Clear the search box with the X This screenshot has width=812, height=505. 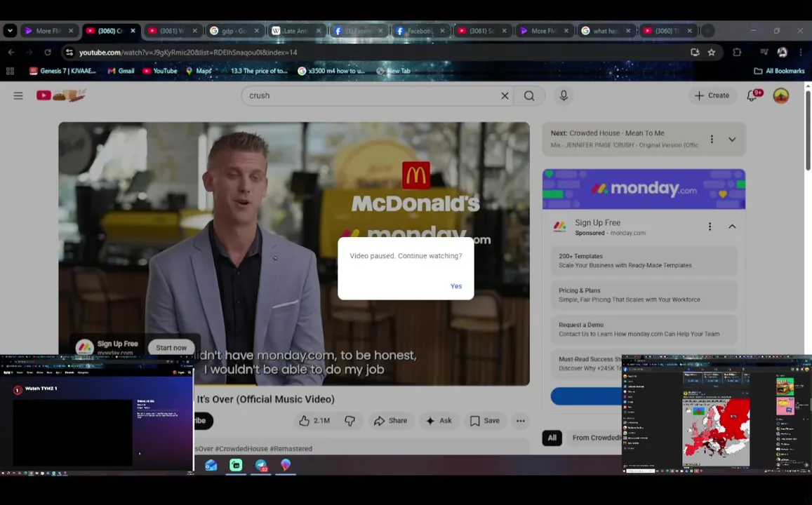click(505, 95)
